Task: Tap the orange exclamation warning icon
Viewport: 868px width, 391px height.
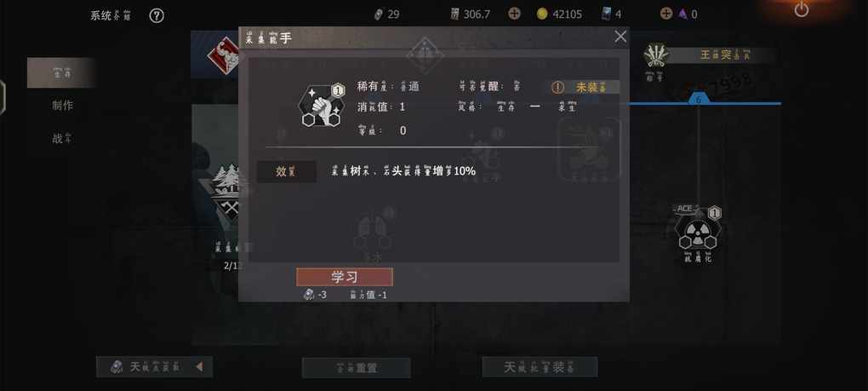Action: pos(557,88)
